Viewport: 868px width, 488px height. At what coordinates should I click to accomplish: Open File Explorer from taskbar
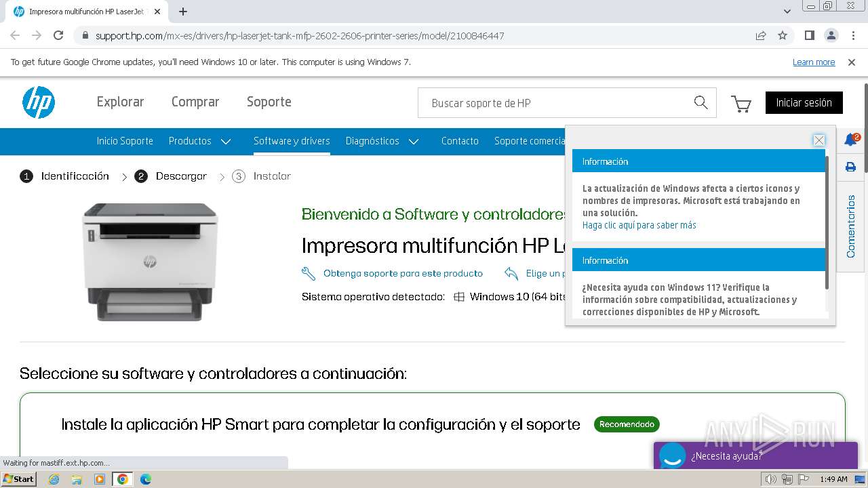coord(77,479)
